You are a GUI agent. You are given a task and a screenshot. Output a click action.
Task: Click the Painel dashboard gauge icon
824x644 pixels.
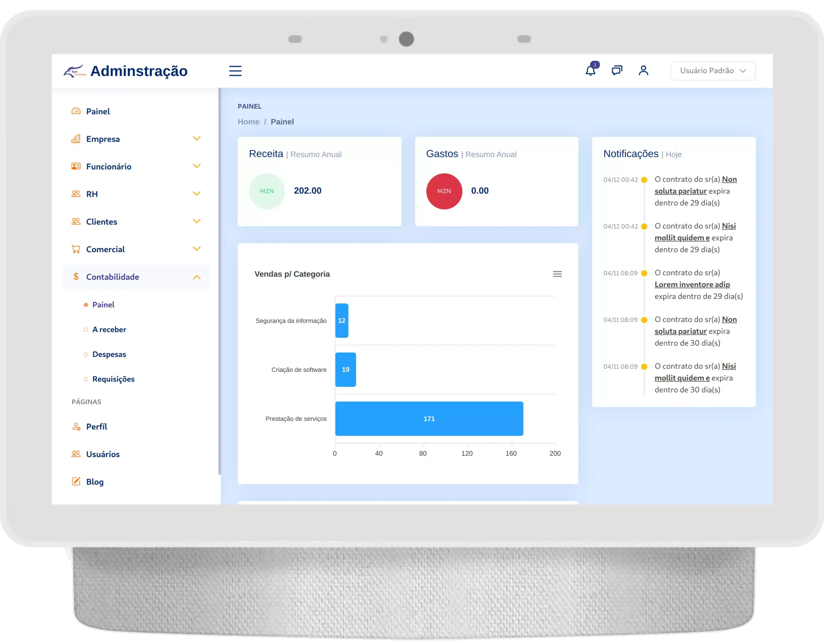(x=76, y=111)
